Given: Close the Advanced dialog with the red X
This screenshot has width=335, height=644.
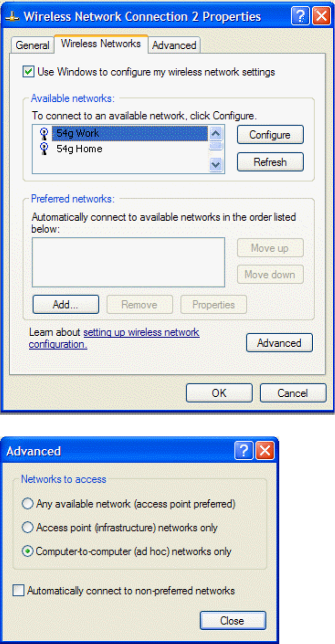Looking at the screenshot, I should pyautogui.click(x=265, y=451).
